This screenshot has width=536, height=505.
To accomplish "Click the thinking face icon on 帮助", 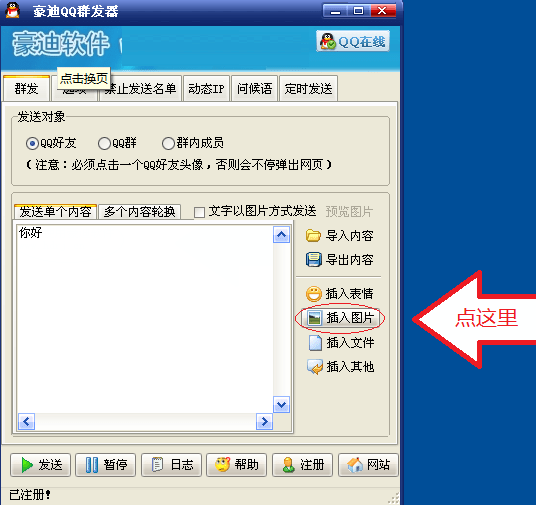I will click(223, 465).
